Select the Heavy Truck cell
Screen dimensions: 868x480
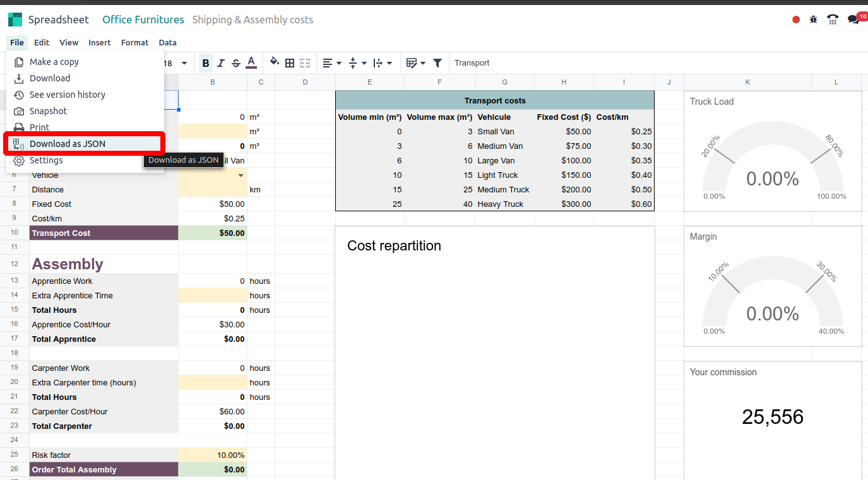pyautogui.click(x=504, y=204)
